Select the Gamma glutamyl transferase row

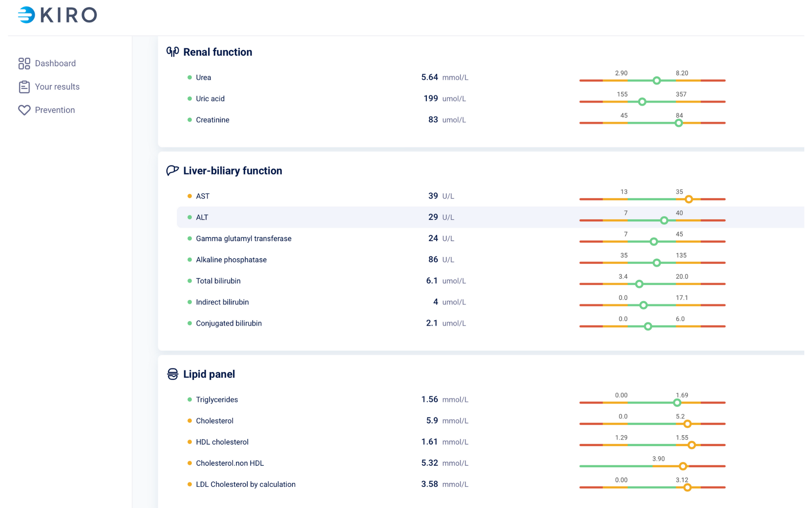(243, 239)
